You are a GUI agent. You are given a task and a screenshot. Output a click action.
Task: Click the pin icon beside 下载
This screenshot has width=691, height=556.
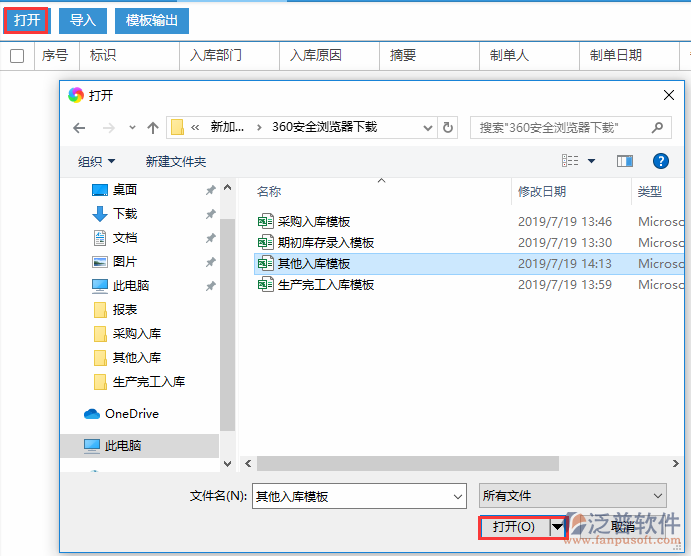point(211,214)
